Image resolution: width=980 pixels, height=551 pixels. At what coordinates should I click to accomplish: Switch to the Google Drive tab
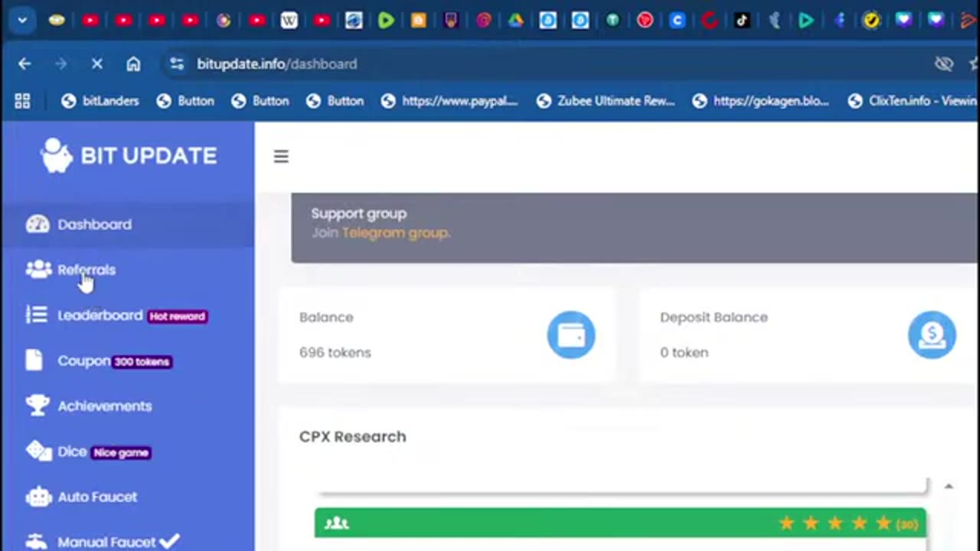(516, 21)
